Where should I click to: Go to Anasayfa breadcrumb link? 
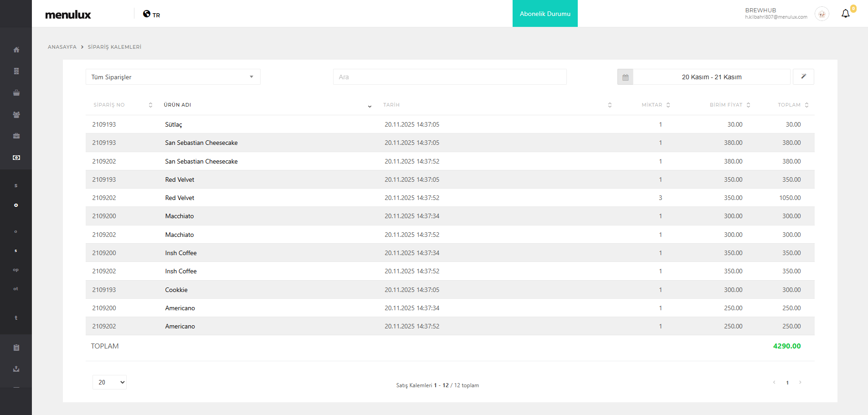pos(62,47)
